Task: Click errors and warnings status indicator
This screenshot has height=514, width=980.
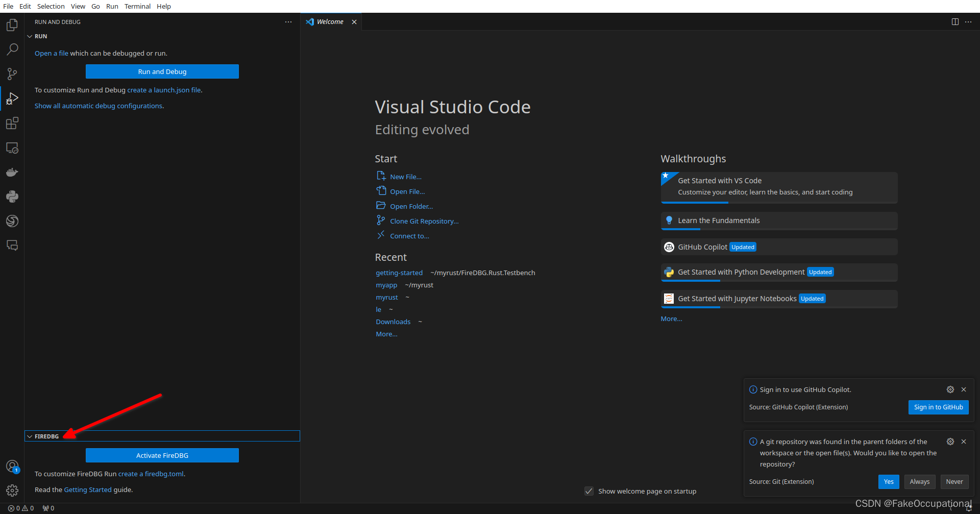Action: [x=21, y=508]
